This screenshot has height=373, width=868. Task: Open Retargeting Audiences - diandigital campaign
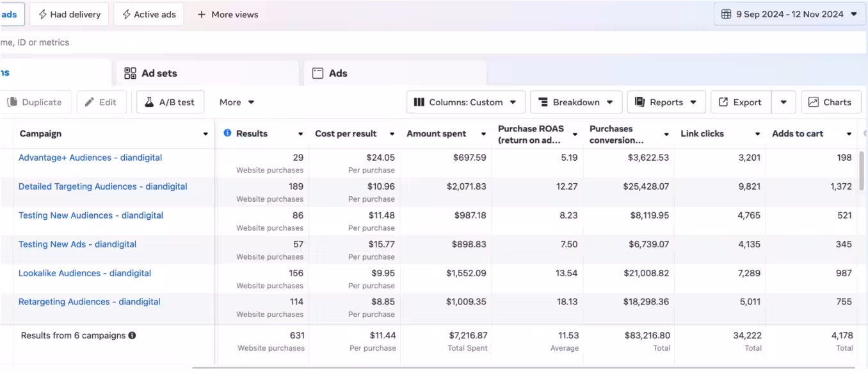pos(90,302)
